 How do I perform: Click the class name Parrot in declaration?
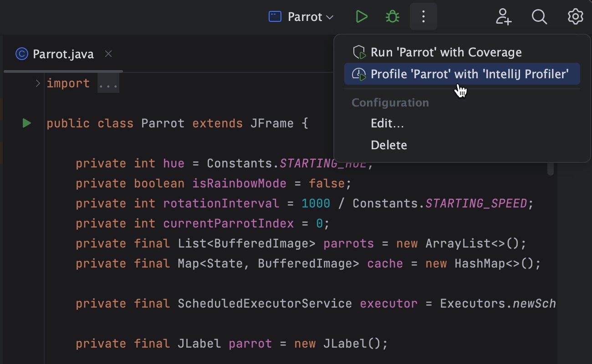click(163, 123)
